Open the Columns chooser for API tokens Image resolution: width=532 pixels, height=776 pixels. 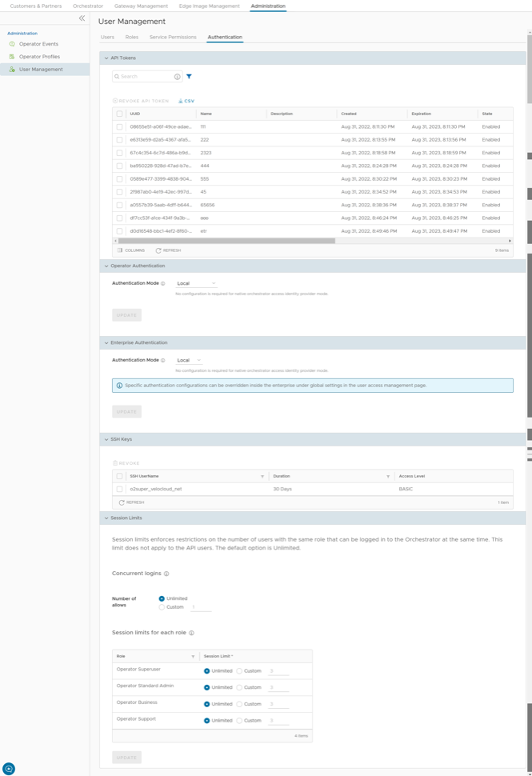(x=132, y=250)
